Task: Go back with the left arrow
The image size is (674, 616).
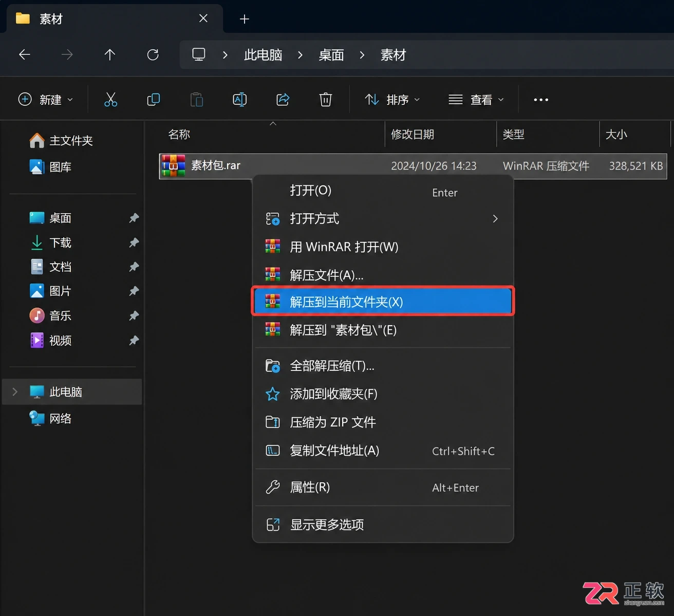Action: pyautogui.click(x=25, y=54)
